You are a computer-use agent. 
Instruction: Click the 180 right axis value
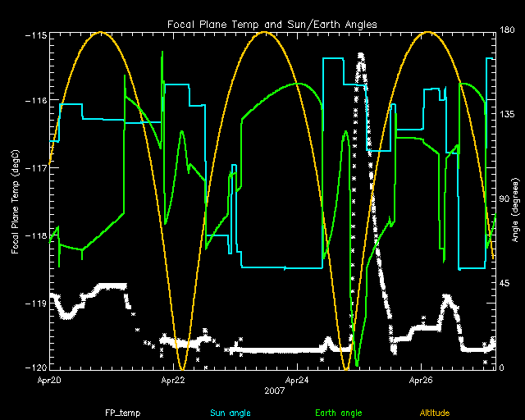pos(507,30)
